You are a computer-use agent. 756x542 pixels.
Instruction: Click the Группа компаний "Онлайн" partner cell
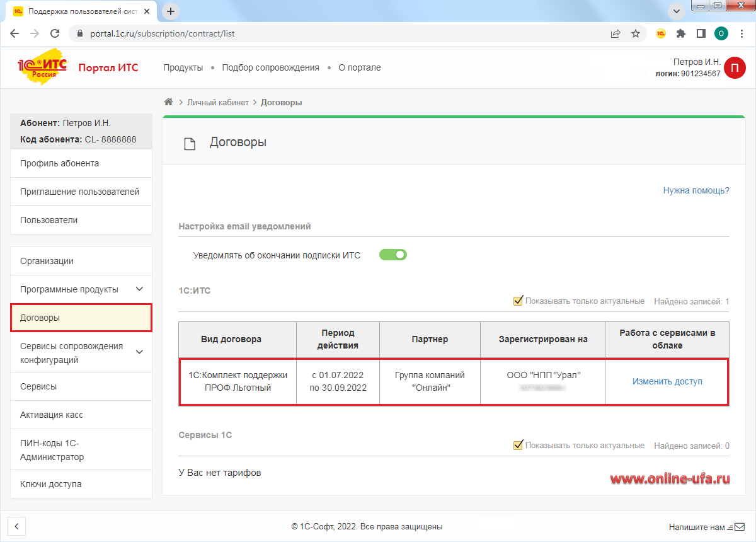pos(430,381)
